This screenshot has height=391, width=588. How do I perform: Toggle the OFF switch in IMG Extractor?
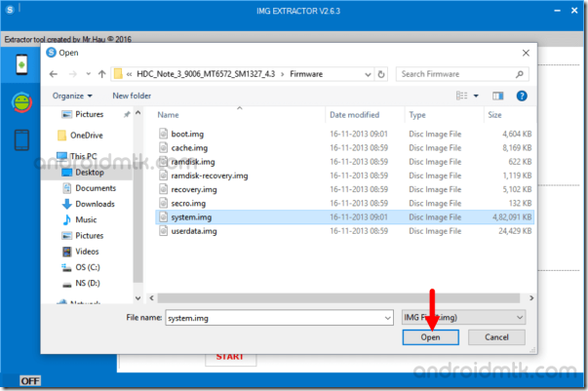tap(30, 381)
